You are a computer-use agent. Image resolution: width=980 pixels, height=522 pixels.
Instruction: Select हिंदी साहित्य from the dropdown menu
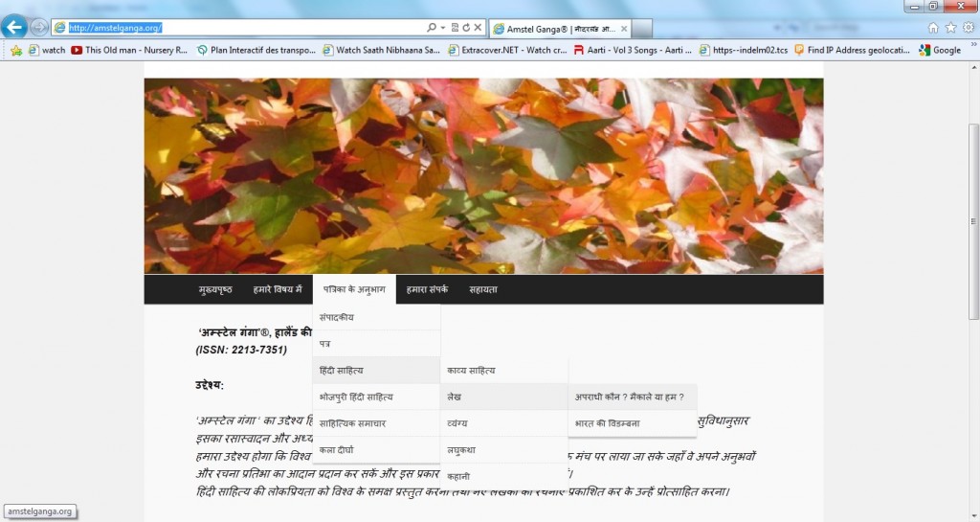click(342, 370)
